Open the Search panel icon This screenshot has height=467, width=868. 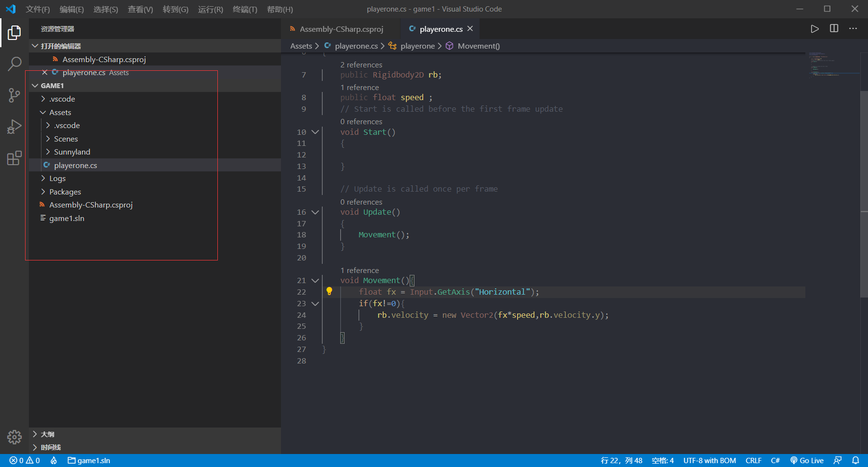coord(14,63)
